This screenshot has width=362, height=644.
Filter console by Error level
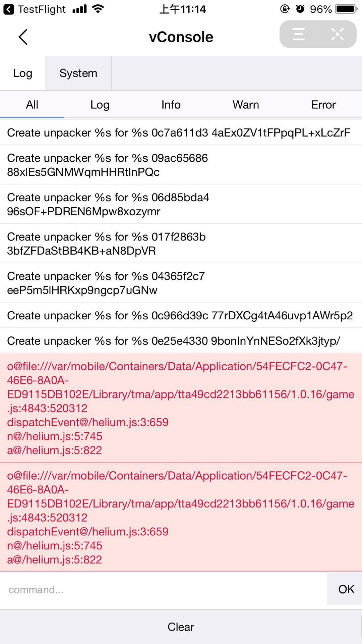(323, 105)
